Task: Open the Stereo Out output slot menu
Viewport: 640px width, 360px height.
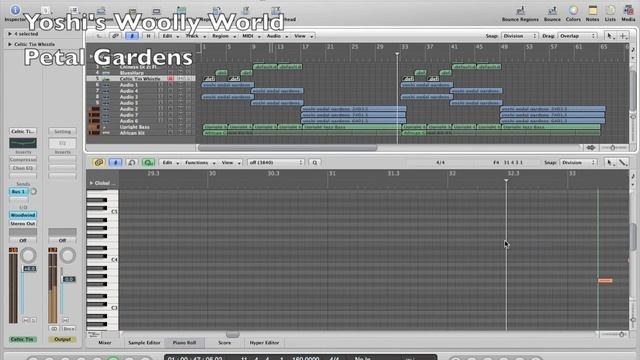Action: 23,224
